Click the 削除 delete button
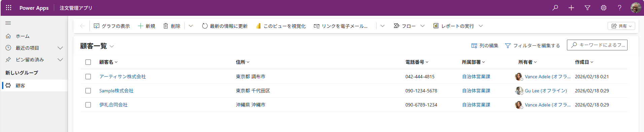644x132 pixels. [x=172, y=26]
